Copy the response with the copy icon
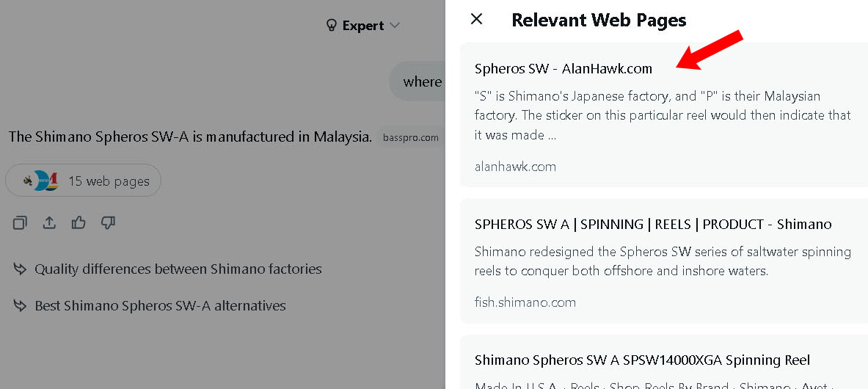This screenshot has width=868, height=389. click(x=20, y=222)
